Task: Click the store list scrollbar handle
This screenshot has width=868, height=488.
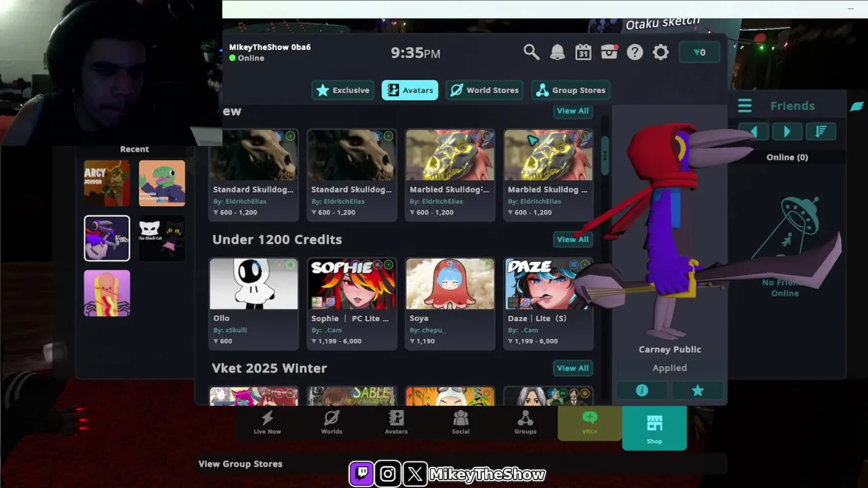Action: (x=605, y=155)
